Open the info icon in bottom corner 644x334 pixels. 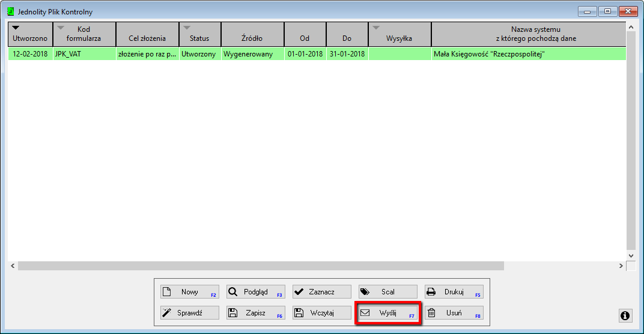(625, 315)
